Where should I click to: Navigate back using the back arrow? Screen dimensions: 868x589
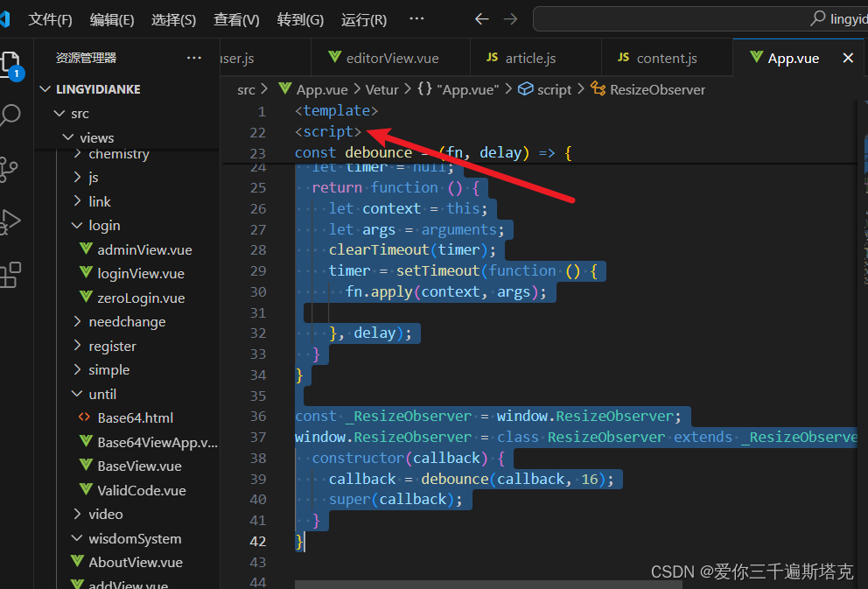click(x=481, y=18)
